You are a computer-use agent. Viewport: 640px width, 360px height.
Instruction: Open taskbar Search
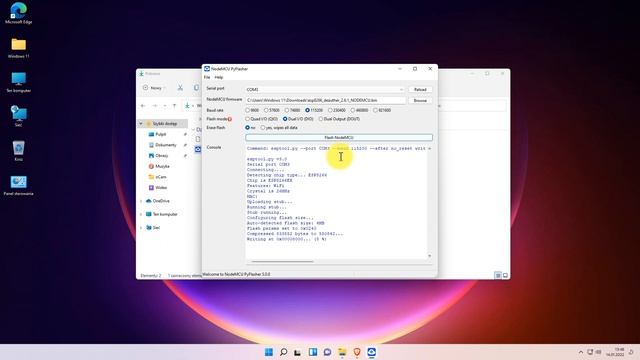tap(283, 352)
